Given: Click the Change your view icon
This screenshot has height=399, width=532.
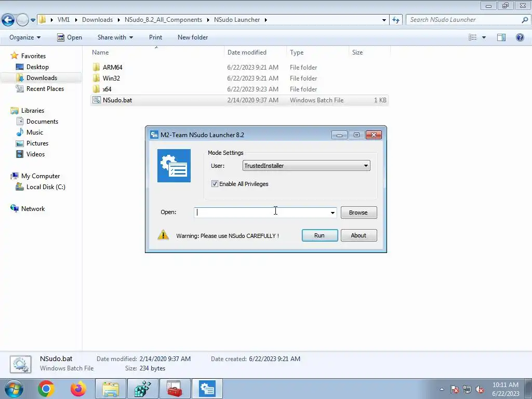Looking at the screenshot, I should (x=473, y=37).
